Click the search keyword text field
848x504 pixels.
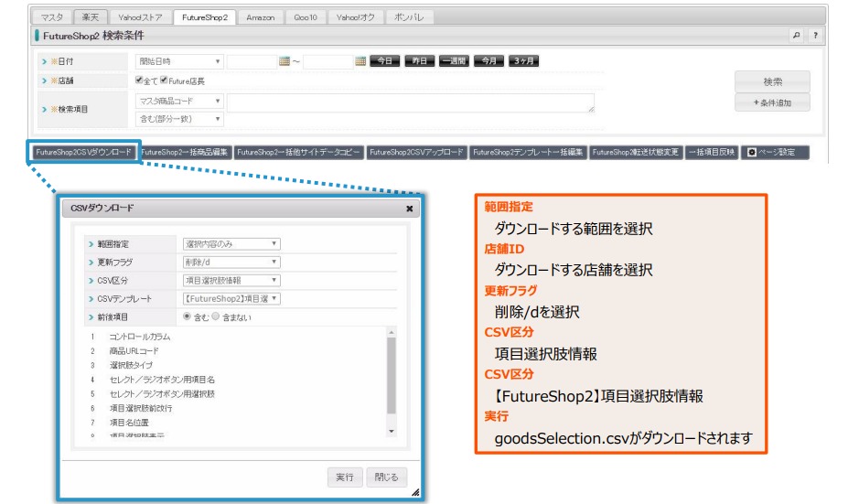click(411, 102)
